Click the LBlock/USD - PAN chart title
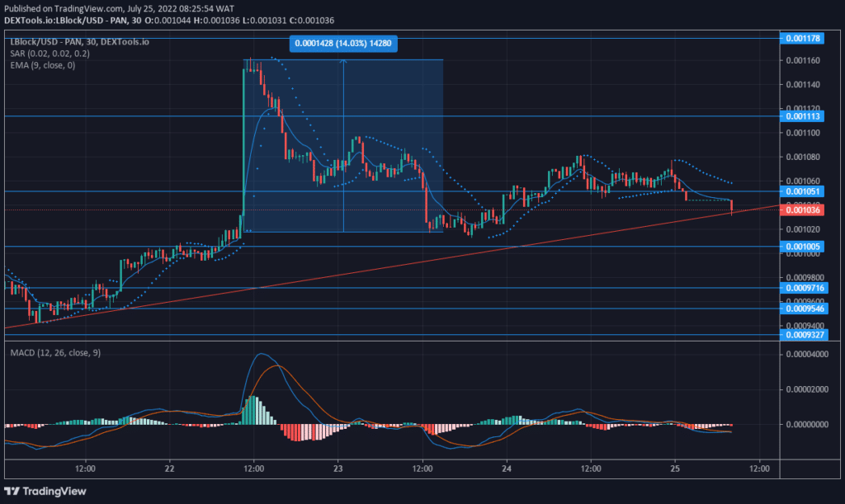This screenshot has width=845, height=504. (x=79, y=41)
